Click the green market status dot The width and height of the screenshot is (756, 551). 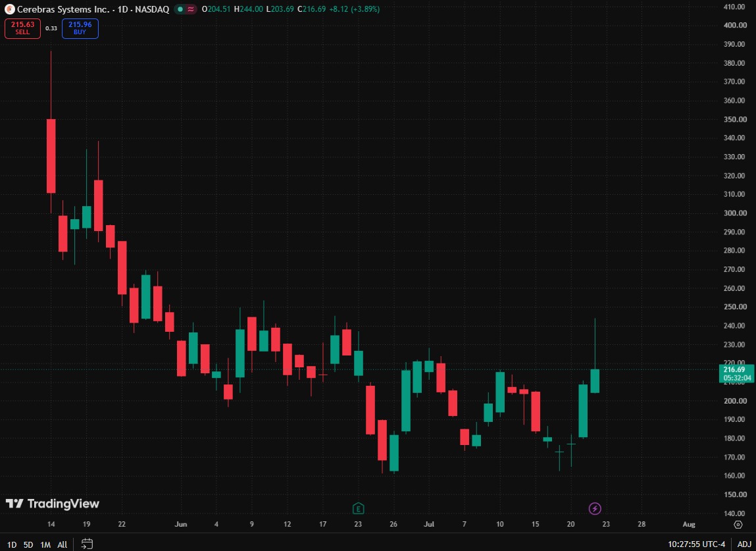point(180,9)
